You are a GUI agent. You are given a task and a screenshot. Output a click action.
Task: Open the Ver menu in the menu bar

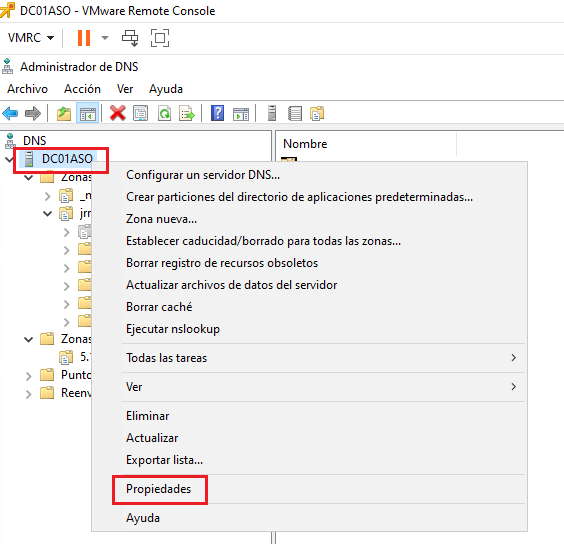click(x=125, y=89)
